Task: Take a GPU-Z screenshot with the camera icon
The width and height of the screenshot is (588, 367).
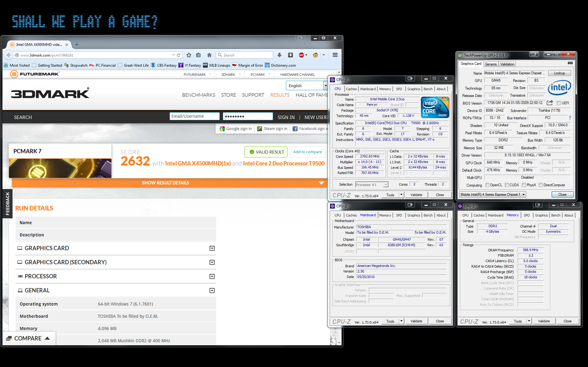Action: (570, 63)
